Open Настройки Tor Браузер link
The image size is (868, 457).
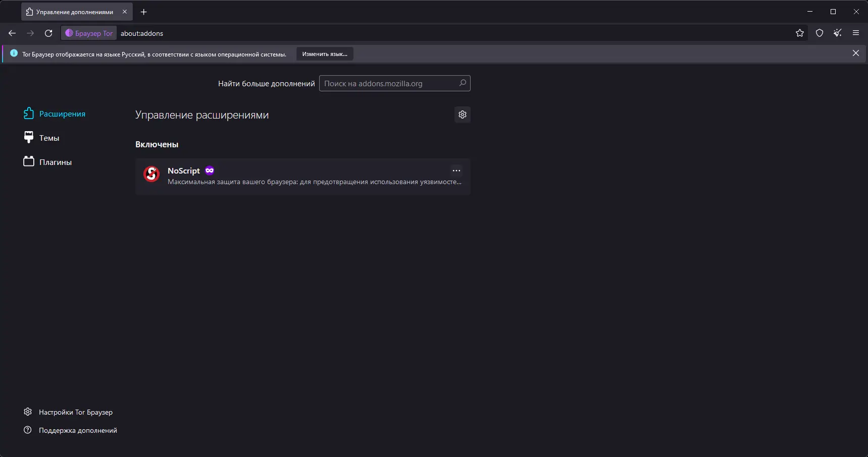(68, 412)
